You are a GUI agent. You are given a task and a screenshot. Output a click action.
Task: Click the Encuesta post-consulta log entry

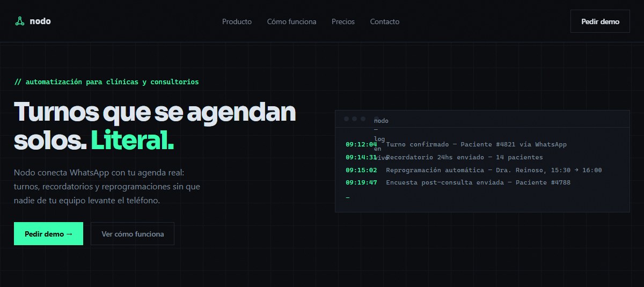[x=478, y=182]
